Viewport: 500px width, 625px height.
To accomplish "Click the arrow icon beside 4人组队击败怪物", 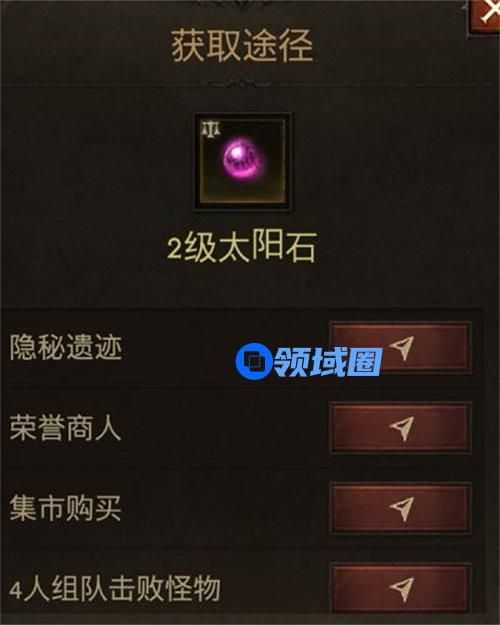I will point(401,588).
